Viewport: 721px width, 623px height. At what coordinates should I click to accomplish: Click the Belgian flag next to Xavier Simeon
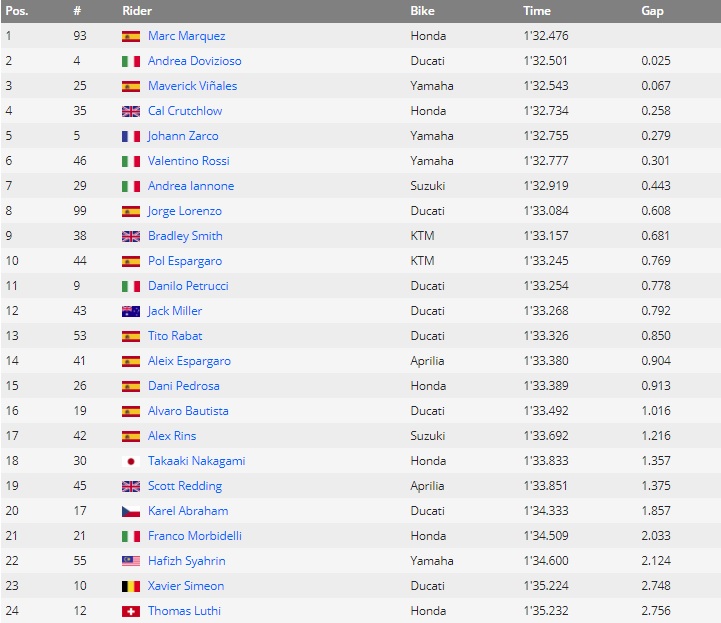pyautogui.click(x=131, y=586)
